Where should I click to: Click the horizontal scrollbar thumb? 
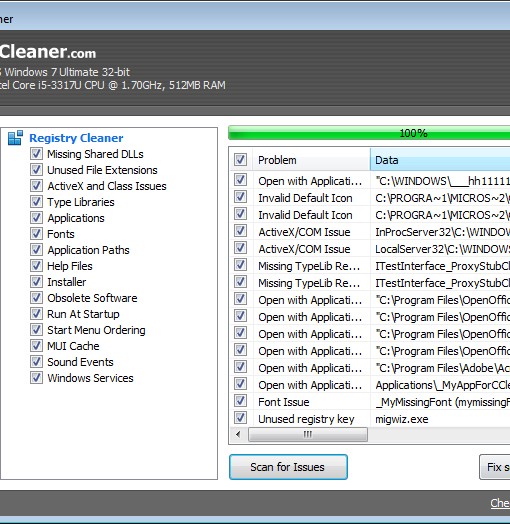308,434
